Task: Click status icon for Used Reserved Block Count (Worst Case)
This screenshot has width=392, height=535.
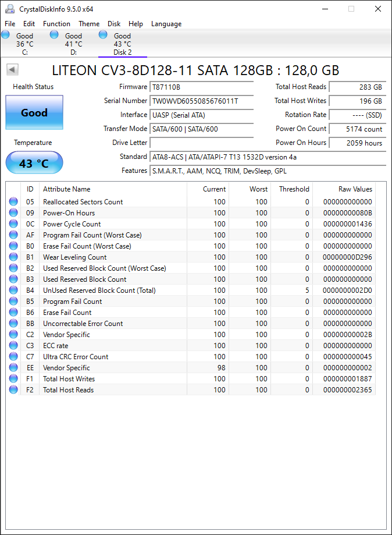Action: (x=13, y=268)
